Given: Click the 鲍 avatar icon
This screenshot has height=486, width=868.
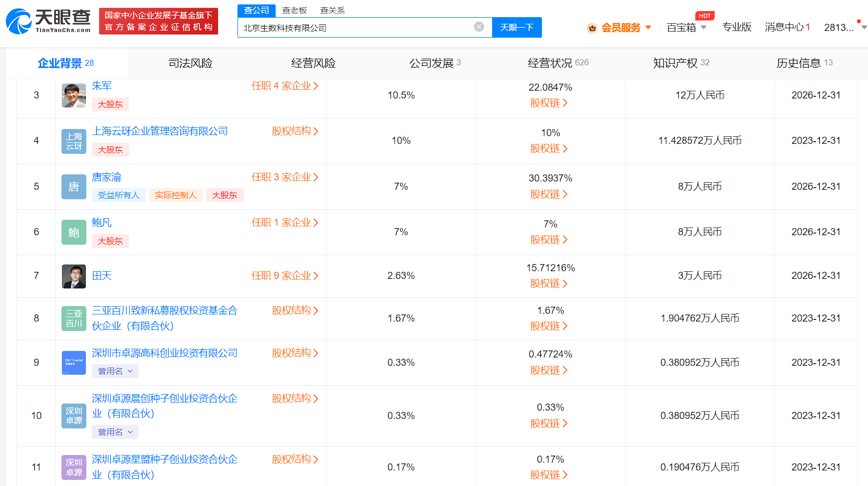Looking at the screenshot, I should pos(74,232).
